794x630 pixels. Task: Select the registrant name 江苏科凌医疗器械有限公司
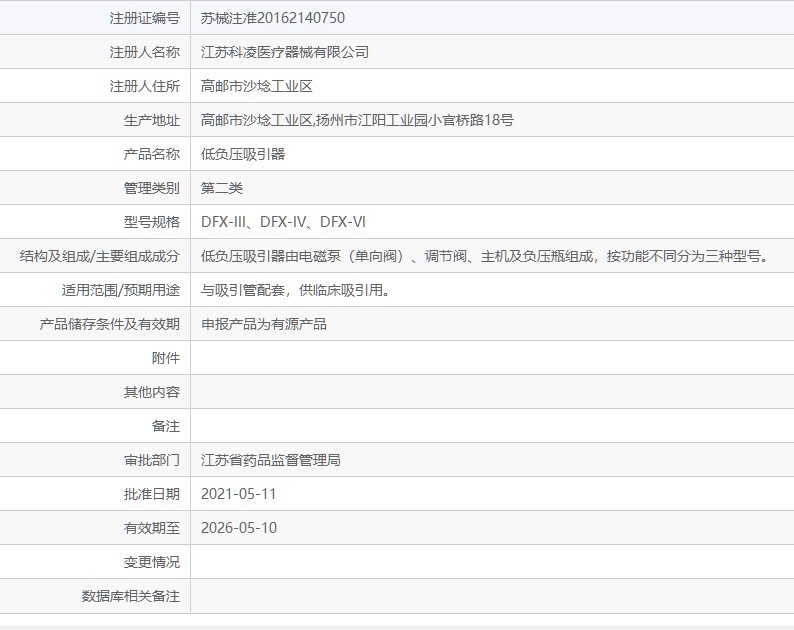(x=285, y=52)
